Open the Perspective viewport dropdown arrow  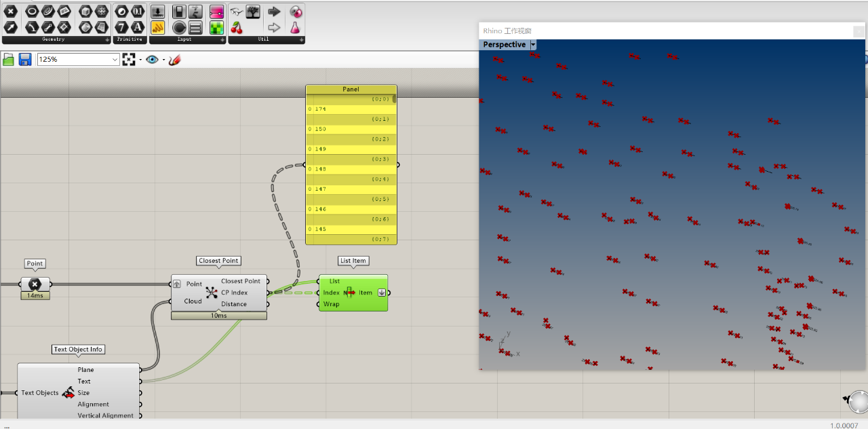point(533,45)
